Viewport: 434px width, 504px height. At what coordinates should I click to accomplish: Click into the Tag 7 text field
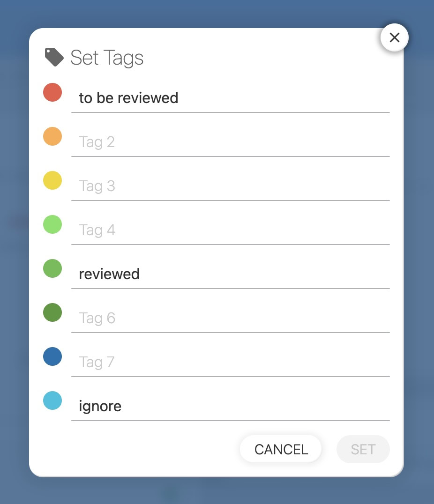tap(230, 362)
